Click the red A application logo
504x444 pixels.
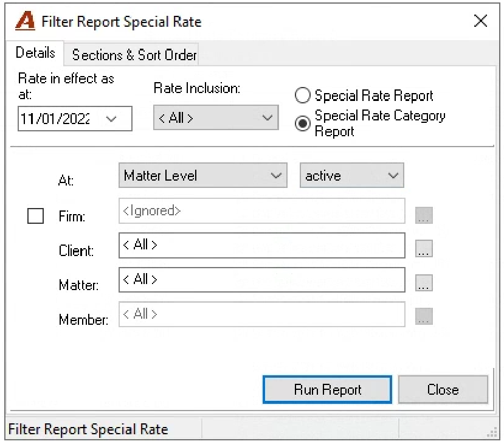pyautogui.click(x=25, y=21)
